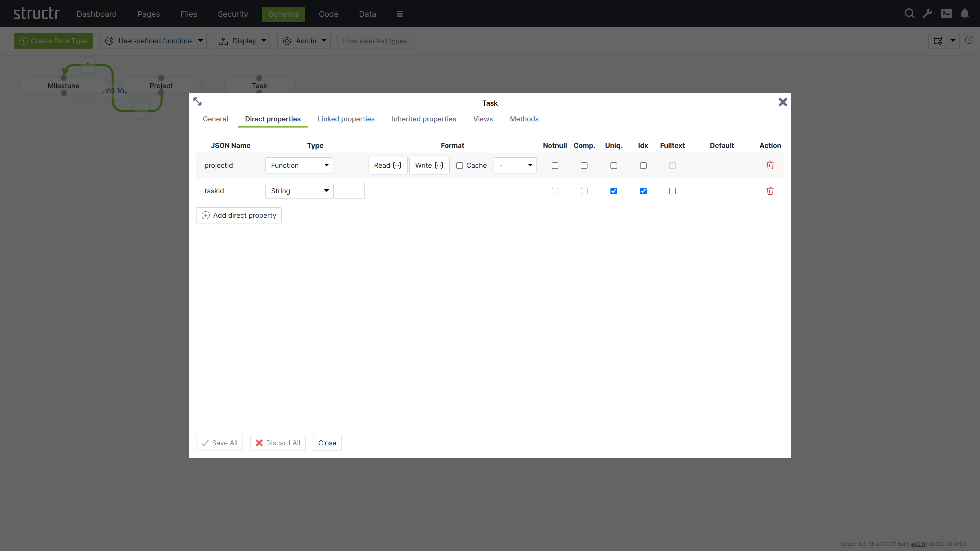Delete the projectId property via trash icon
This screenshot has height=551, width=980.
(770, 165)
